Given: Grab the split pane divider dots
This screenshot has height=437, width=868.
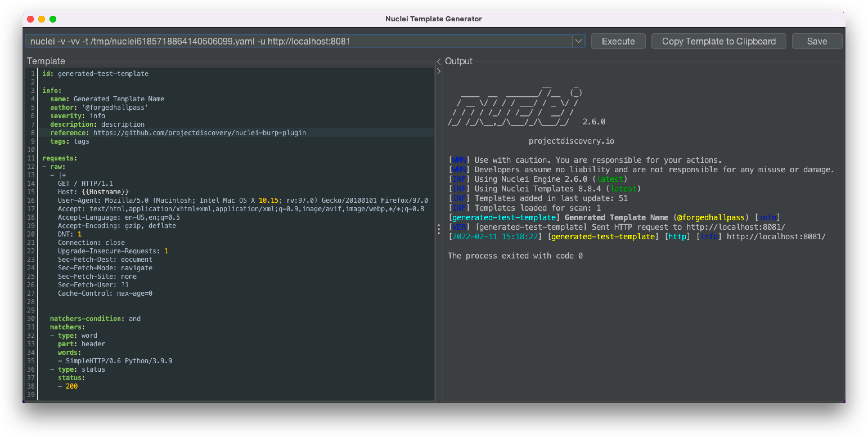Looking at the screenshot, I should 439,229.
